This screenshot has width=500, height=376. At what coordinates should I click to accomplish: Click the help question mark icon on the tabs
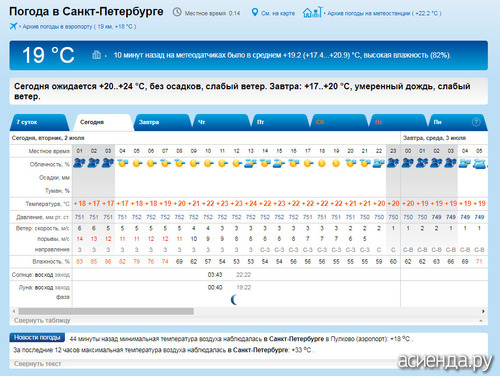click(476, 122)
